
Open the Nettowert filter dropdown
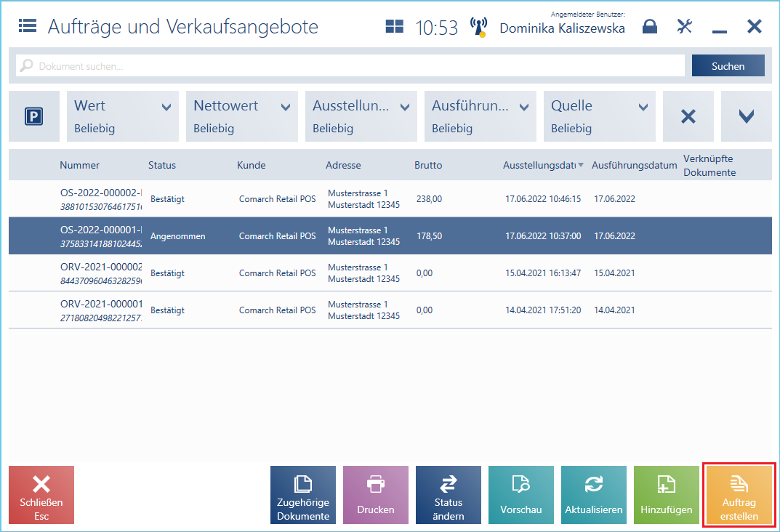coord(241,116)
